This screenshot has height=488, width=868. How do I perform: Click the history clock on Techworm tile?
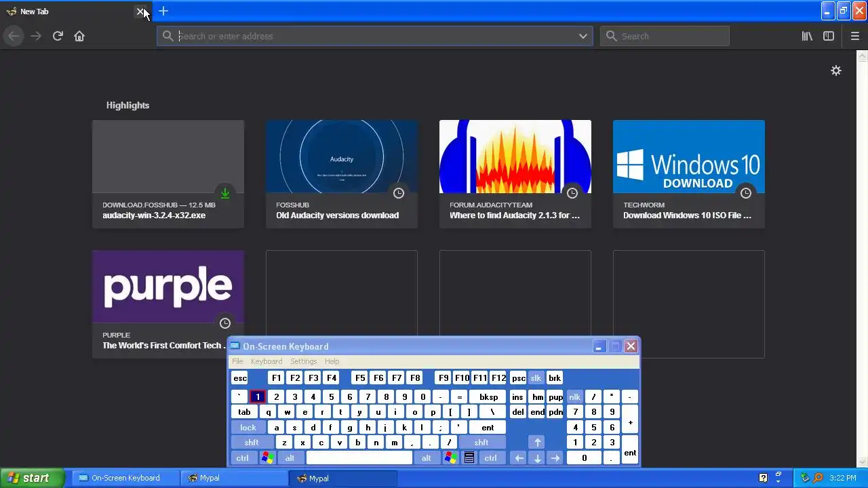(746, 193)
